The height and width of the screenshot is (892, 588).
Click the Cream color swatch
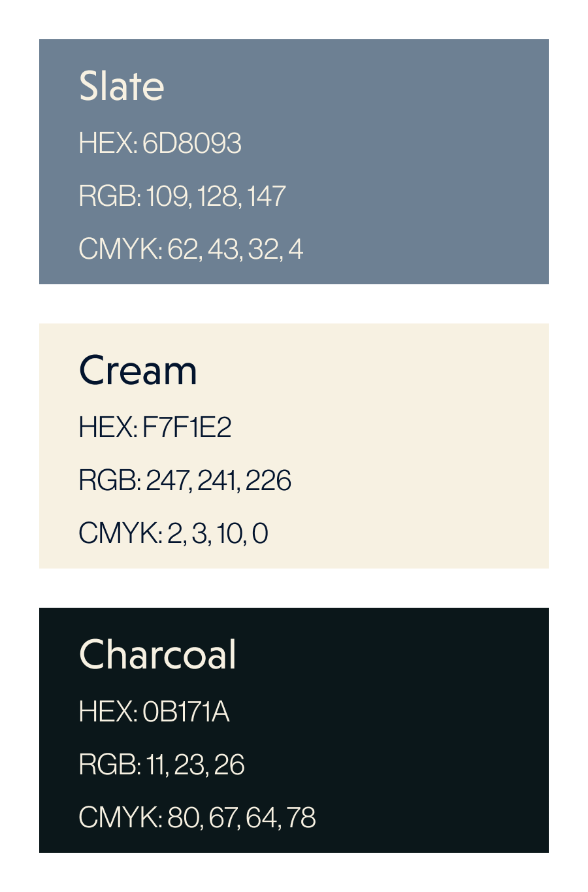coord(294,446)
